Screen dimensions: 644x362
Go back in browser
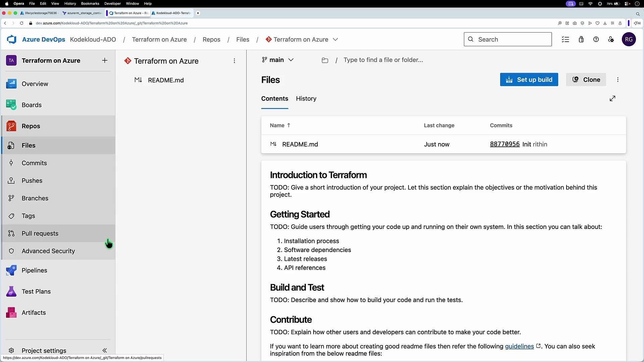(5, 23)
